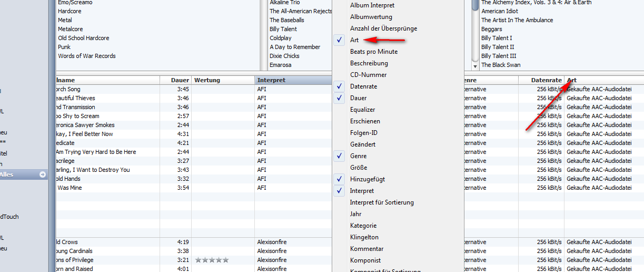The width and height of the screenshot is (644, 272).
Task: Select CD-Nummer in the context menu
Action: [x=368, y=75]
